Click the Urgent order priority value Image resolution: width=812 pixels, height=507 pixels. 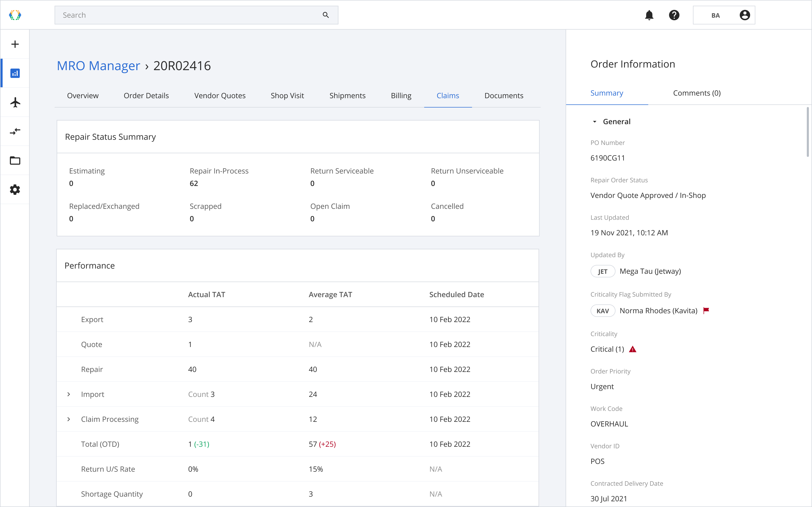(602, 387)
